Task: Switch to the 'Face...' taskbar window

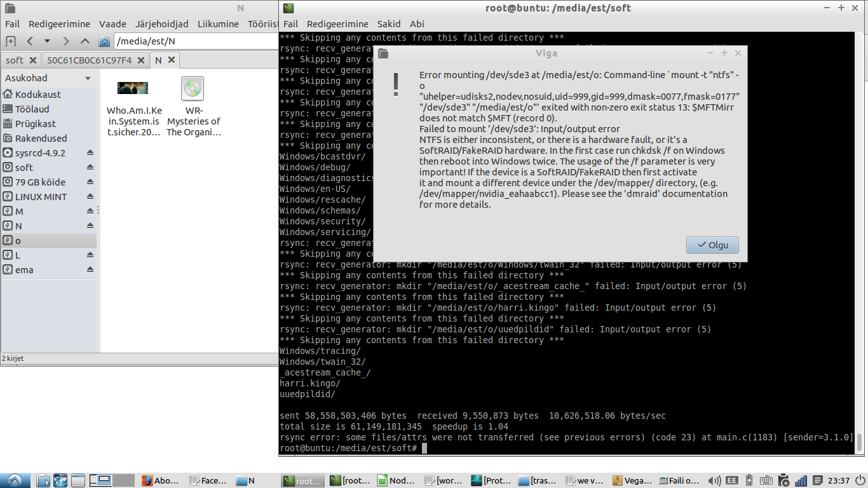Action: pos(208,481)
